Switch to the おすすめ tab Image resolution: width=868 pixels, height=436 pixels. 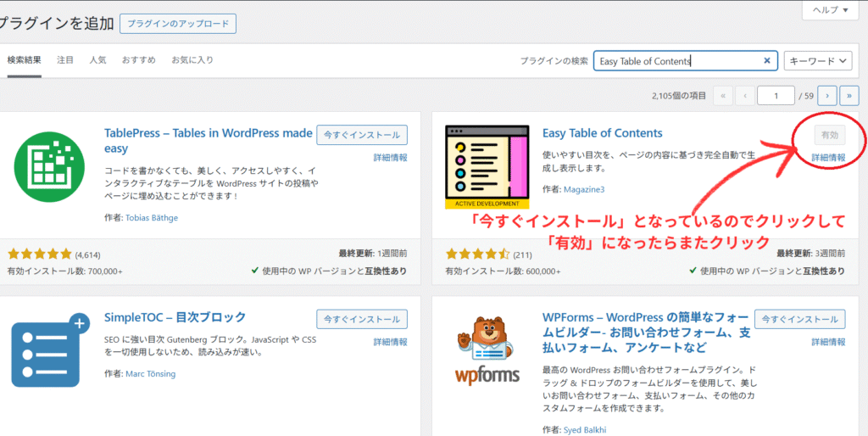point(139,60)
